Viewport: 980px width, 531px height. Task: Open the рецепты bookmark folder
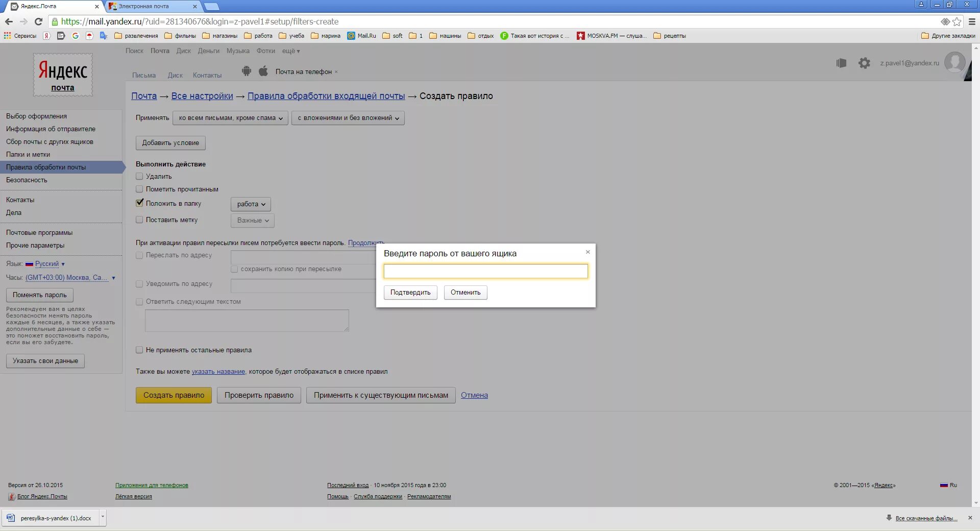click(x=670, y=36)
